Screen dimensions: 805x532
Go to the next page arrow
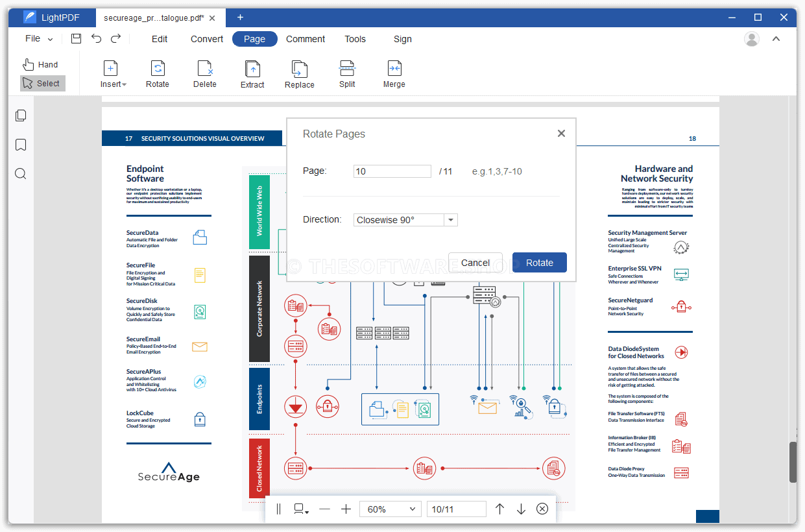pos(521,509)
